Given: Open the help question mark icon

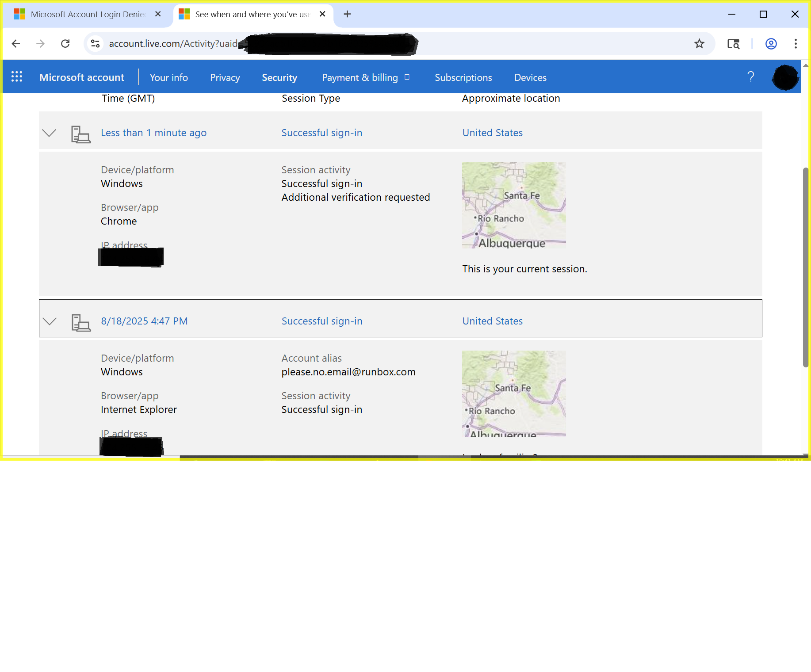Looking at the screenshot, I should click(x=751, y=77).
